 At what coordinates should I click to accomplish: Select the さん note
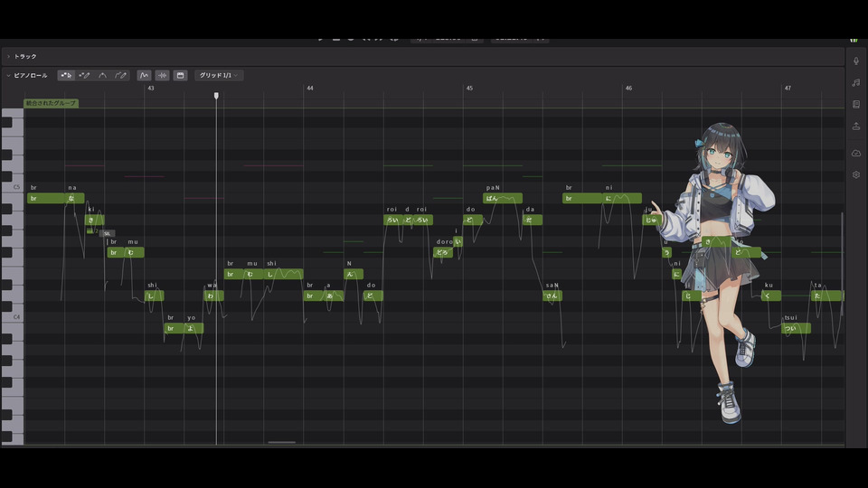point(552,296)
